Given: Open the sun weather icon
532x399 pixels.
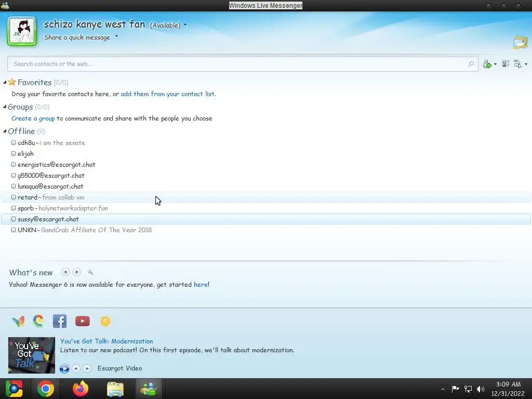Looking at the screenshot, I should (105, 321).
